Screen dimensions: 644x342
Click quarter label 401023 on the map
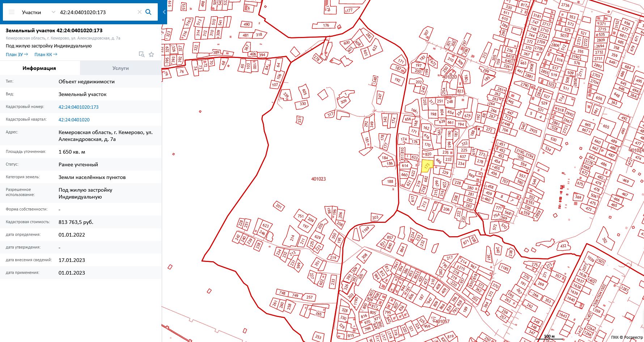(318, 179)
